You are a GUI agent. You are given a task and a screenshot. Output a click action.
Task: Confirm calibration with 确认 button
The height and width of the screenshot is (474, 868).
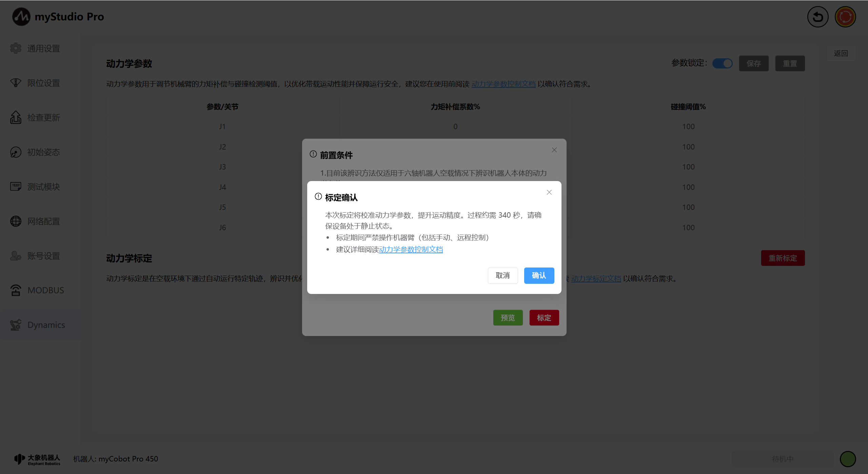[x=539, y=275]
